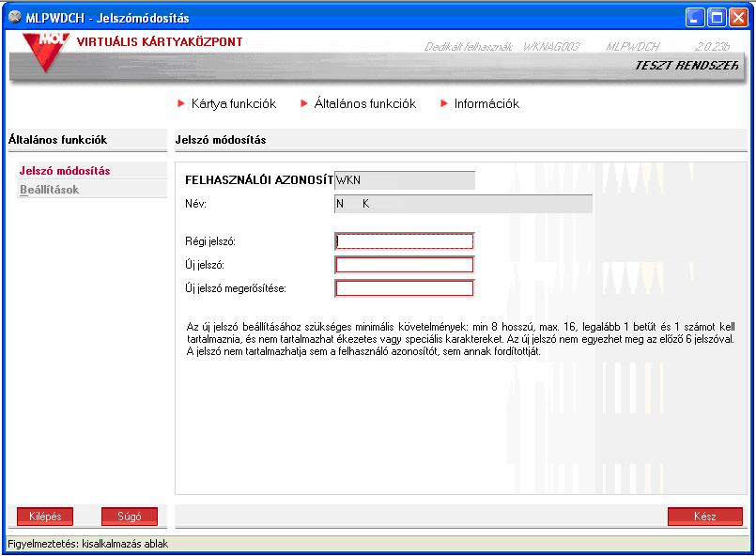Click the Figyelmeztetés status bar message

(87, 544)
